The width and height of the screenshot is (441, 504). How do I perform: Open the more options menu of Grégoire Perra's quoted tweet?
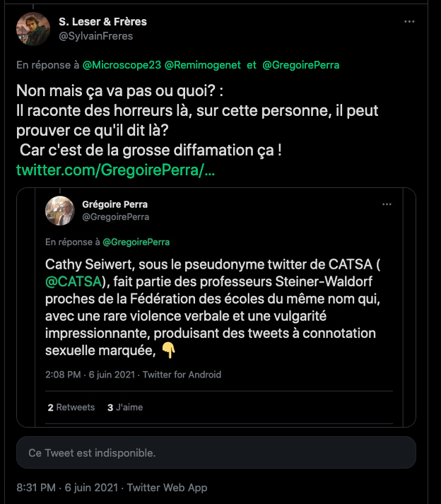click(387, 204)
